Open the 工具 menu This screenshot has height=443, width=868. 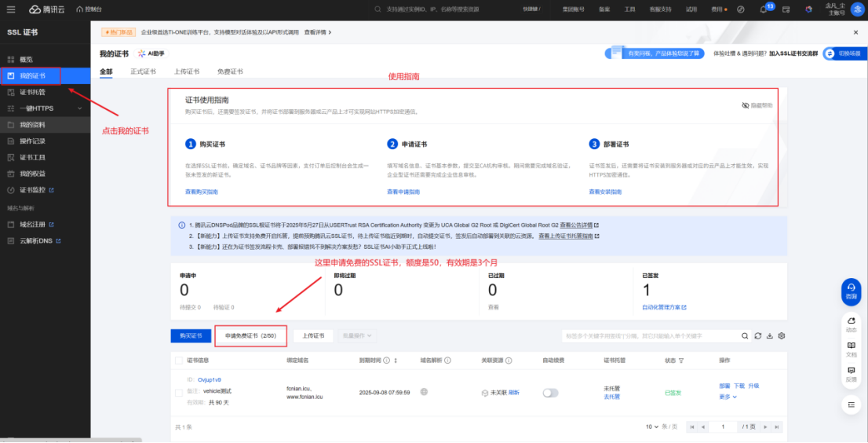point(629,9)
